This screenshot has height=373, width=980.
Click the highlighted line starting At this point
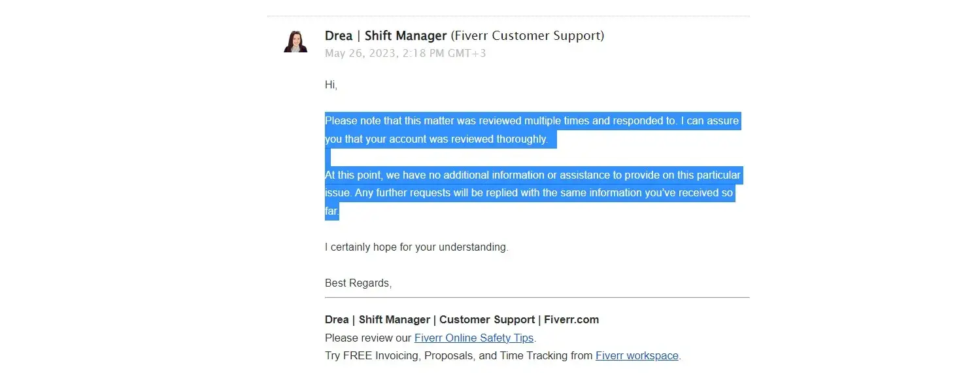pos(532,175)
